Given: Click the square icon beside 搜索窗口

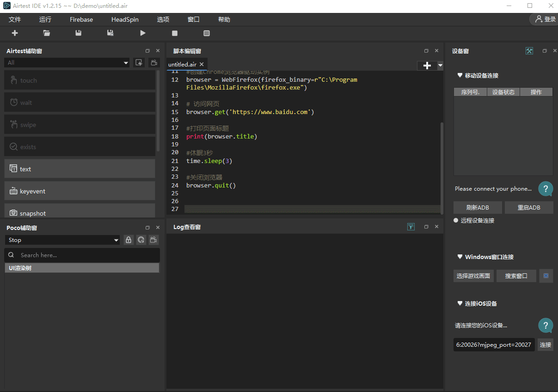Looking at the screenshot, I should [546, 276].
